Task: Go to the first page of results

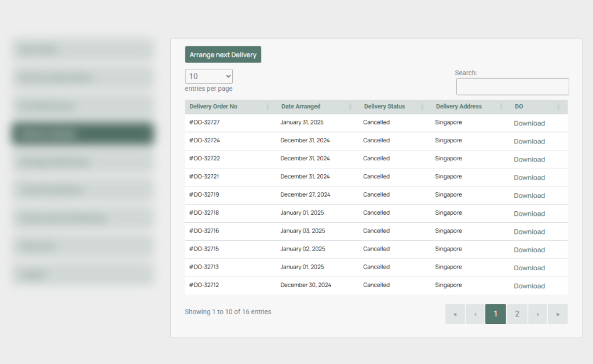Action: tap(455, 314)
